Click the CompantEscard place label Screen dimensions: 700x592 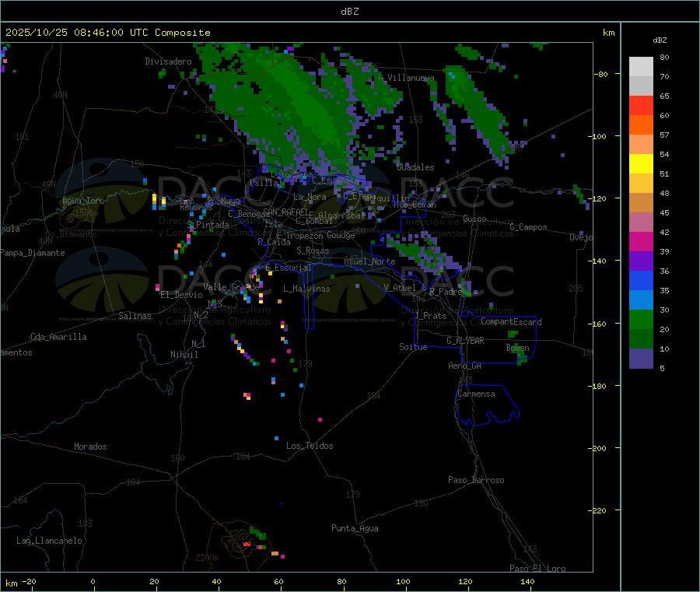511,321
